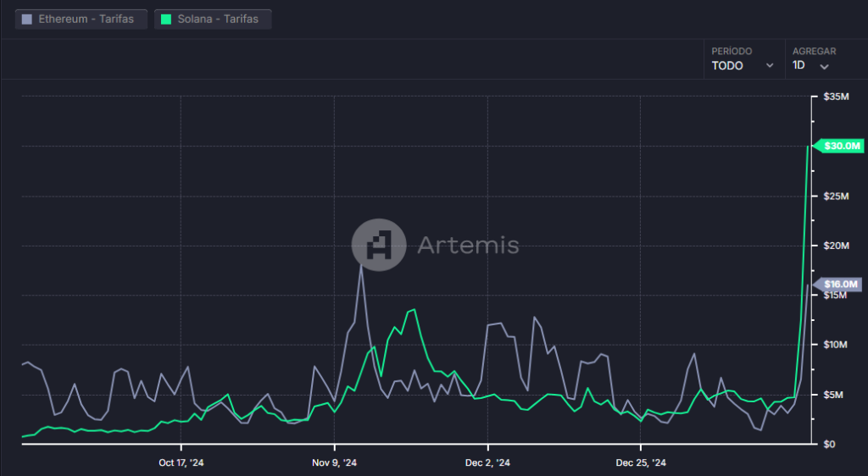
Task: Click the Oct 17, '24 axis label
Action: [x=181, y=462]
